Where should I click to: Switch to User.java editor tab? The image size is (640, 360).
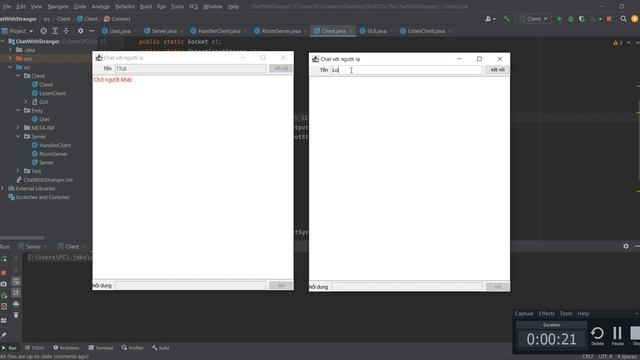click(116, 31)
